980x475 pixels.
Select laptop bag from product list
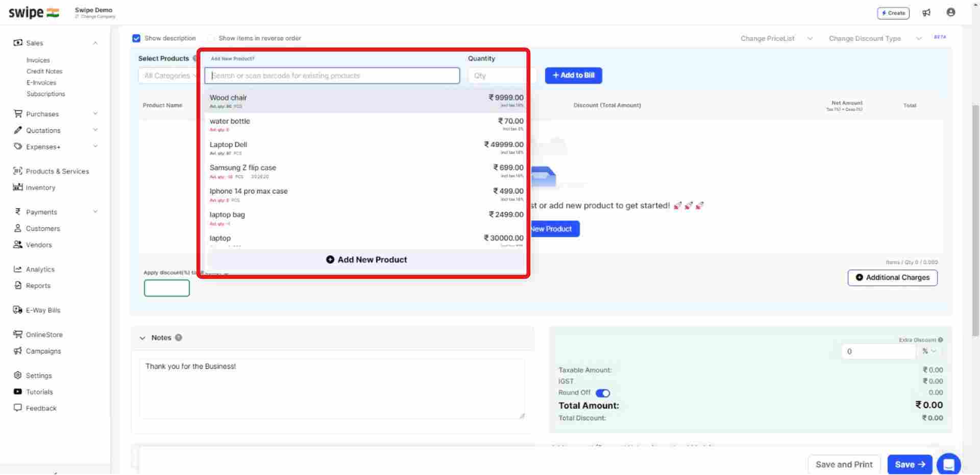[366, 218]
